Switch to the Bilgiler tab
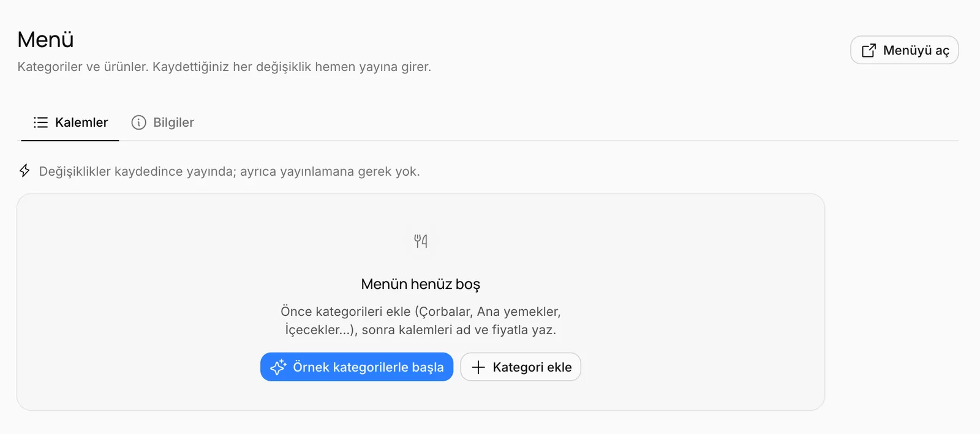This screenshot has height=434, width=980. [163, 122]
